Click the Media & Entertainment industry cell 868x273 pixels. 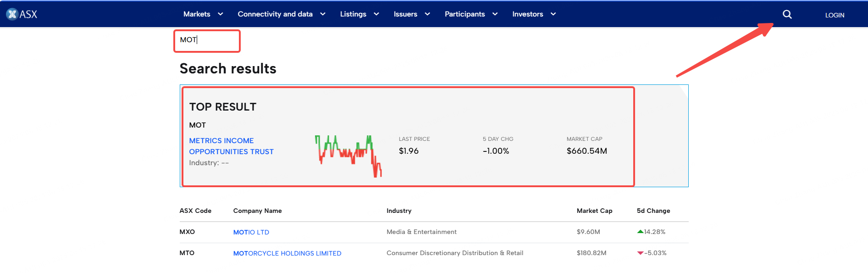pyautogui.click(x=421, y=232)
